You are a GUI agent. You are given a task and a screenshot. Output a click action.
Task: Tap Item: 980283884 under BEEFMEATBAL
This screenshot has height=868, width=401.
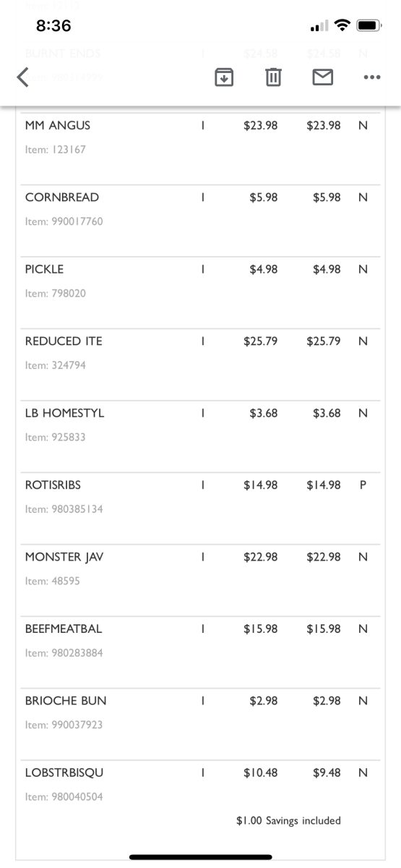(x=64, y=653)
